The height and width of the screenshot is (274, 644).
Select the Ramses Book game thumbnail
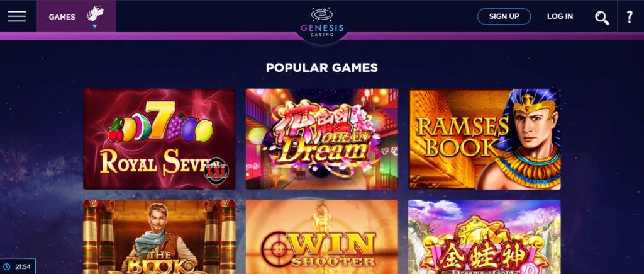(x=485, y=139)
